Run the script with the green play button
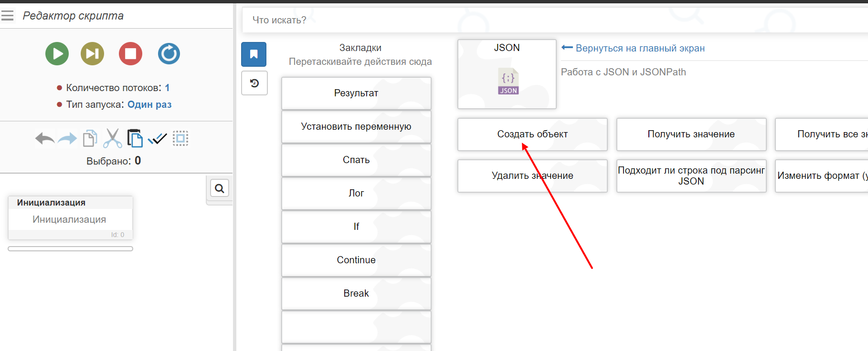Image resolution: width=868 pixels, height=351 pixels. [x=57, y=54]
